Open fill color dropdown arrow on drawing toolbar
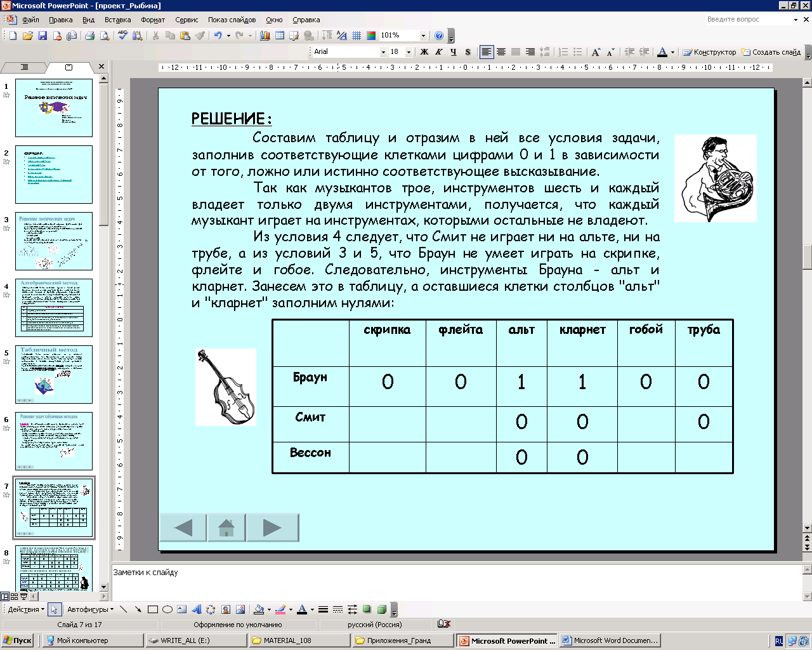The height and width of the screenshot is (650, 812). [269, 609]
